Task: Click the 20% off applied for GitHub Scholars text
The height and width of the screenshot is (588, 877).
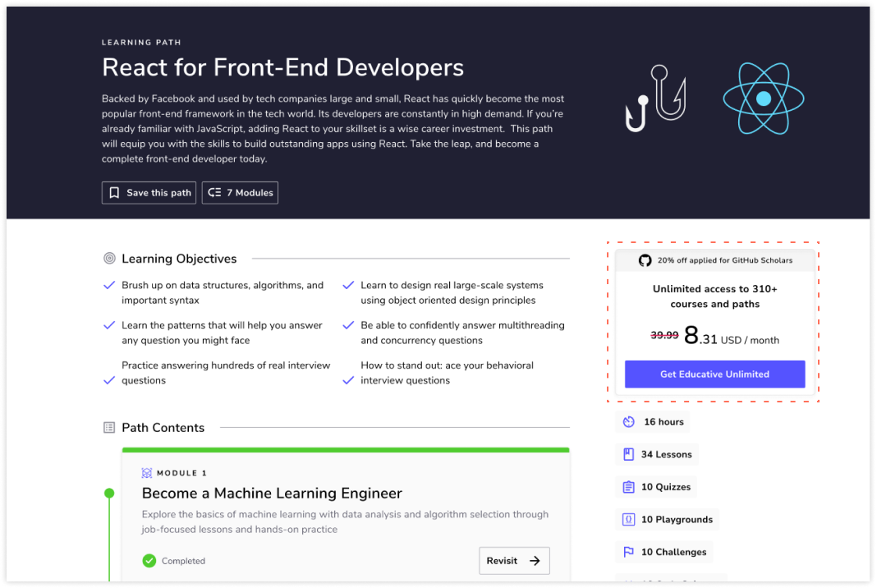Action: click(725, 260)
